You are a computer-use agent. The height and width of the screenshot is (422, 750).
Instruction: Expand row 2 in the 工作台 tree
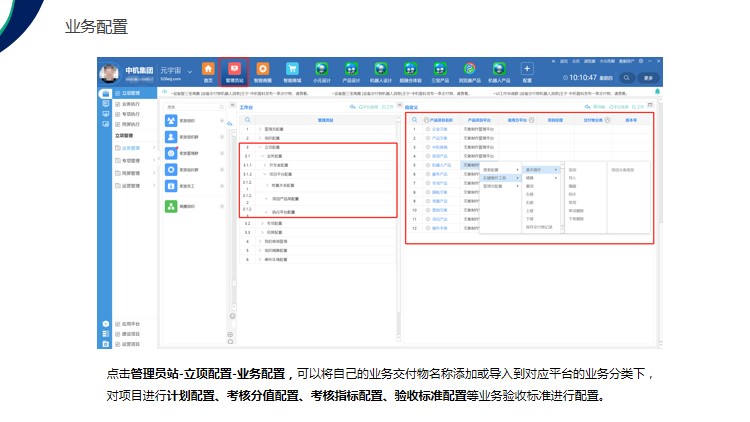coord(260,138)
